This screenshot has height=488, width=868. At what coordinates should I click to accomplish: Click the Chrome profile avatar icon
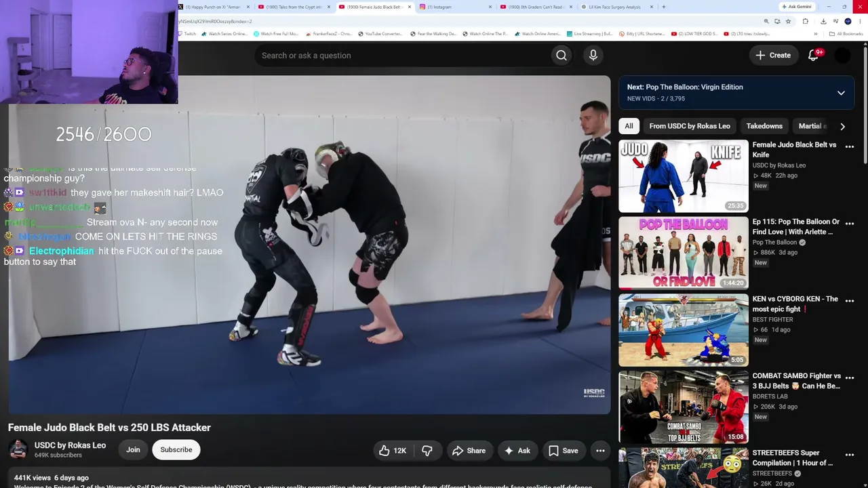click(848, 21)
